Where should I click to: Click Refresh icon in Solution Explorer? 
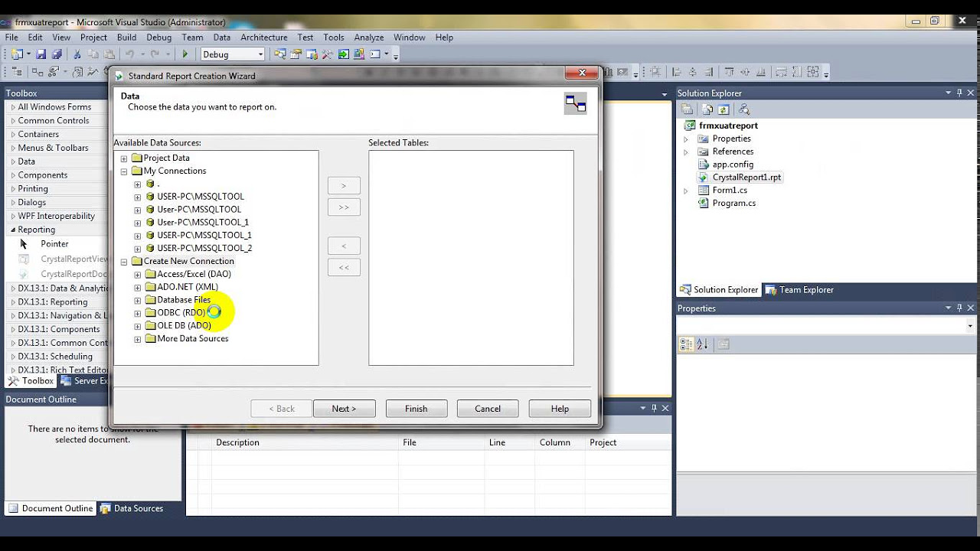(x=724, y=109)
